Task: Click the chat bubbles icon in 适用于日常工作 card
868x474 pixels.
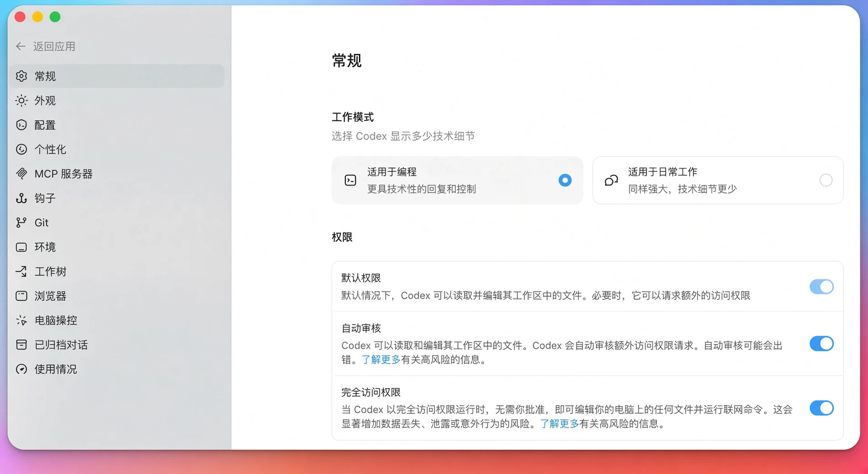Action: pos(611,180)
